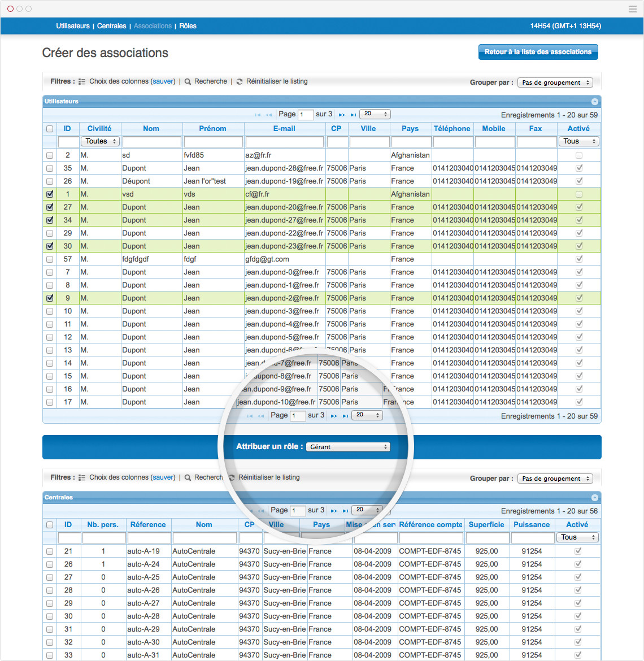Open the Rôles menu in top navigation
The image size is (644, 661).
click(x=188, y=26)
